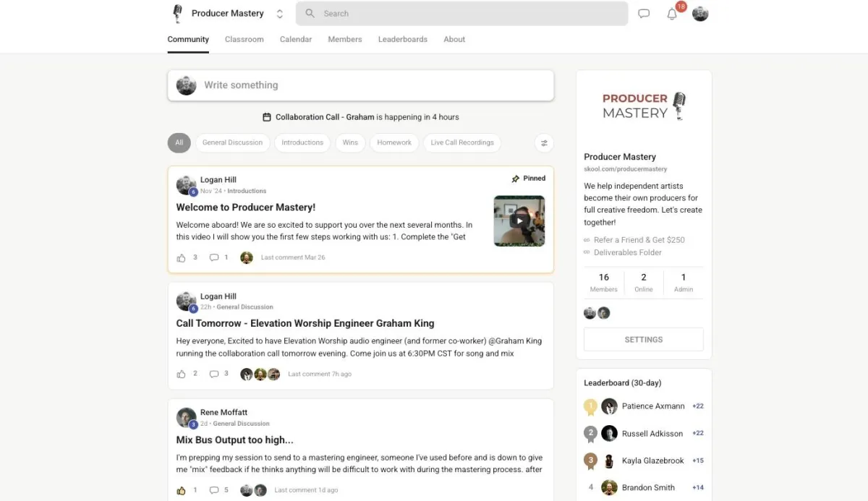The height and width of the screenshot is (501, 868).
Task: Like the Mix Bus Output post
Action: (x=181, y=490)
